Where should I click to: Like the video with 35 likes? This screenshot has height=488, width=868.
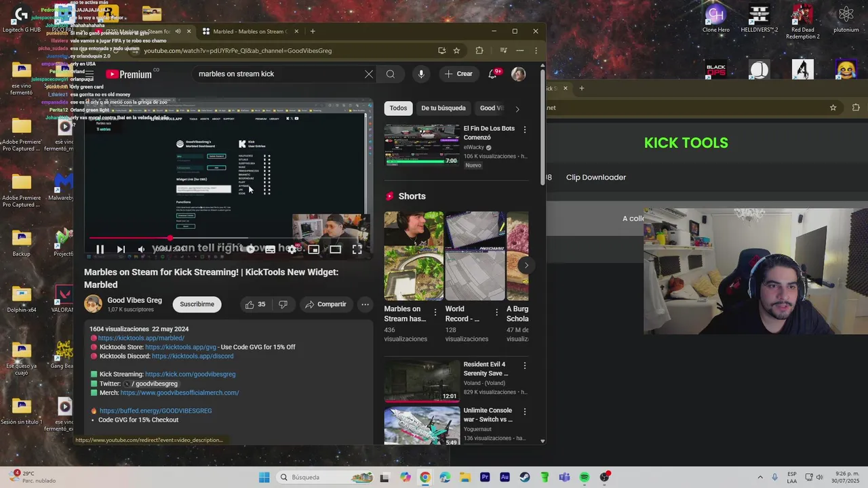(255, 304)
